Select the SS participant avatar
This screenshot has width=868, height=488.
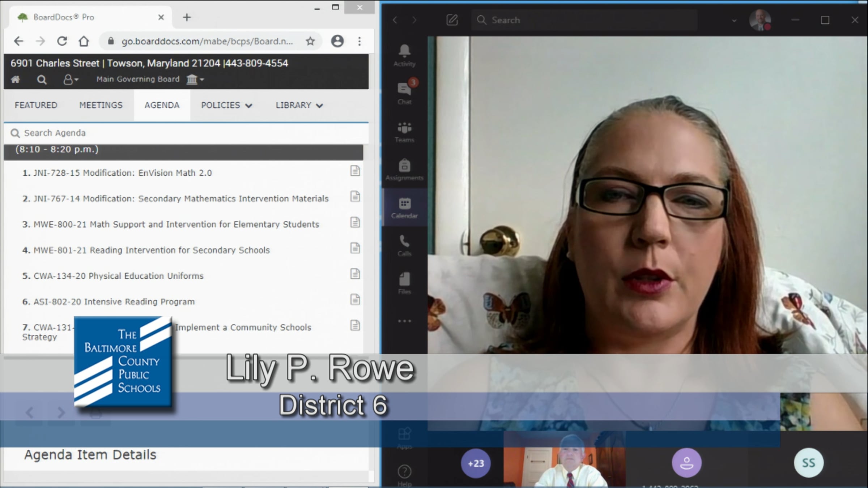tap(809, 463)
